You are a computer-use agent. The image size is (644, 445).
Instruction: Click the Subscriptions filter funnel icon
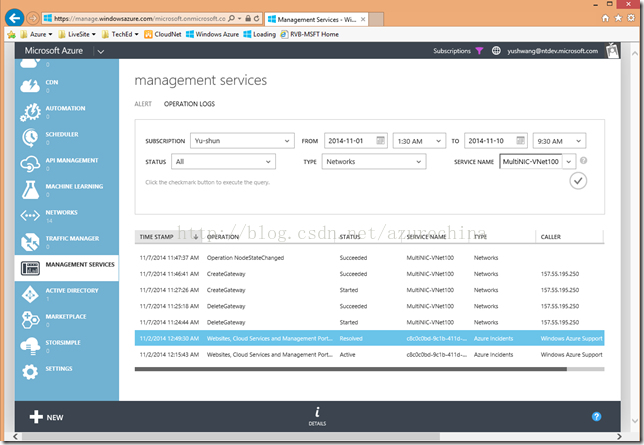click(x=479, y=51)
